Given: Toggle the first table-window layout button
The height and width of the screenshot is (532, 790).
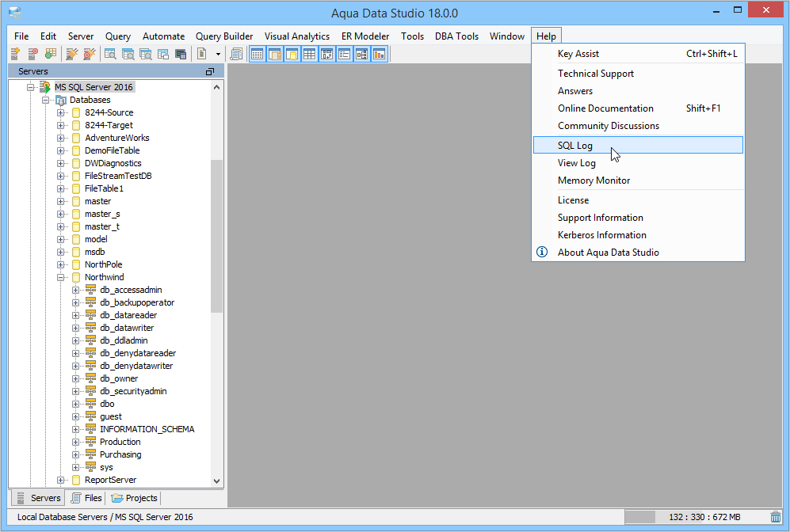Looking at the screenshot, I should pos(257,54).
